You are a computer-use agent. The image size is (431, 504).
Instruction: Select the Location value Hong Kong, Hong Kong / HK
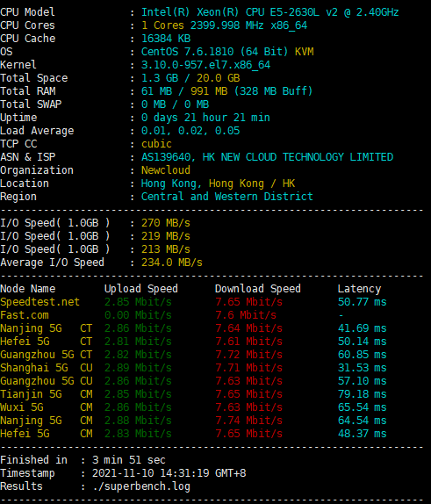(219, 184)
